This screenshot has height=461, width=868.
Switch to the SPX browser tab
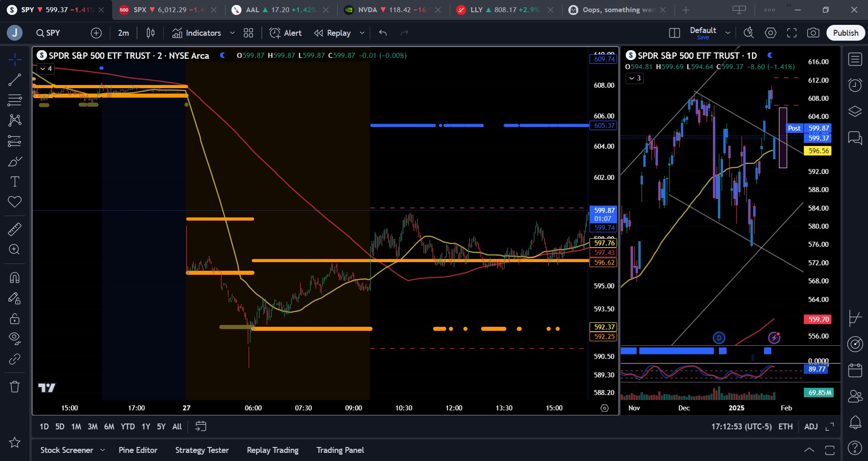click(168, 10)
